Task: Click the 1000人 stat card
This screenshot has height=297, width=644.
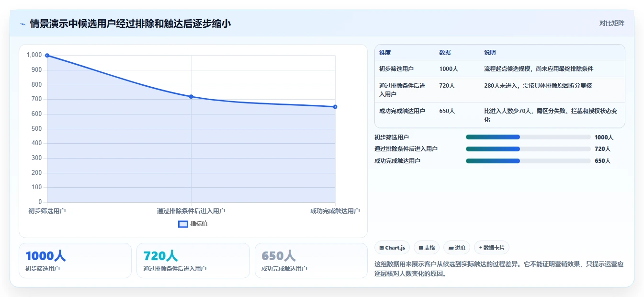Action: coord(75,261)
